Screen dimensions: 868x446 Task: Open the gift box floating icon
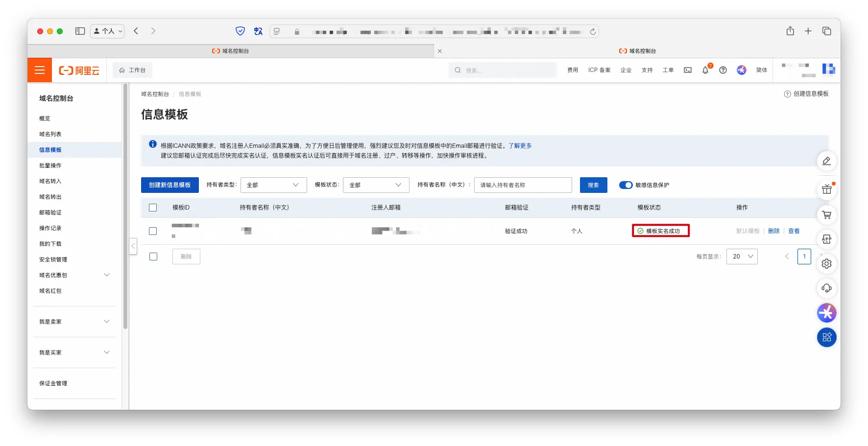coord(826,190)
